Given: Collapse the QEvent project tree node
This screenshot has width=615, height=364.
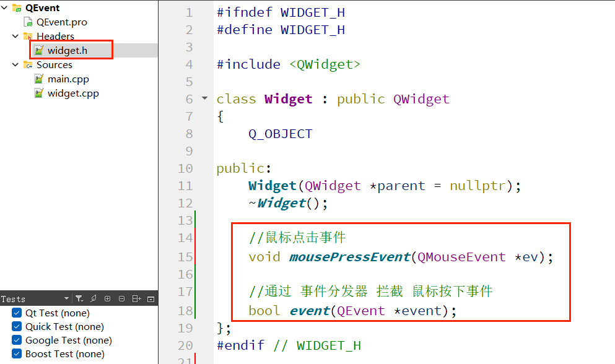Looking at the screenshot, I should (4, 7).
